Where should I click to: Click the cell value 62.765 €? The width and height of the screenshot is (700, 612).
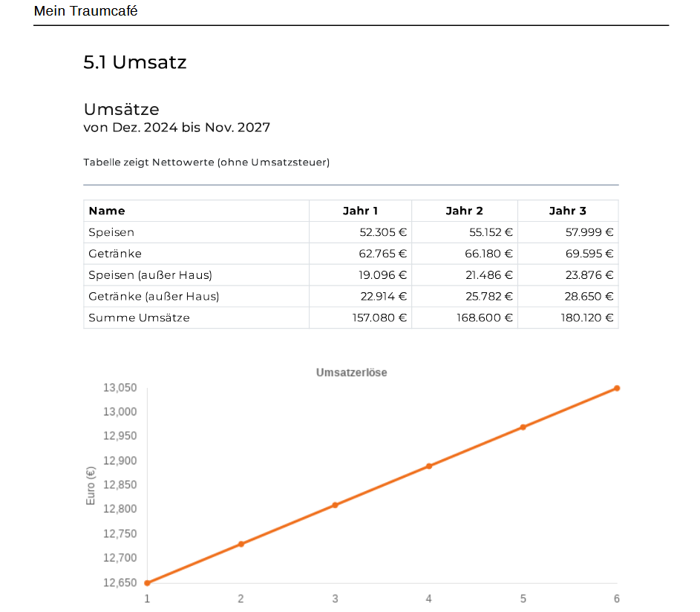pyautogui.click(x=382, y=254)
